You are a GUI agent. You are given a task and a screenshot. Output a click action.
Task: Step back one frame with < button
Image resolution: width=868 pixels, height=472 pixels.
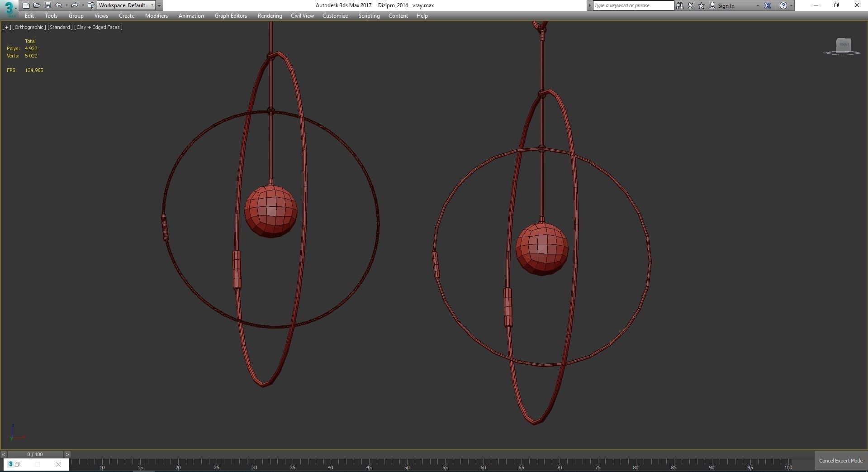pos(4,454)
